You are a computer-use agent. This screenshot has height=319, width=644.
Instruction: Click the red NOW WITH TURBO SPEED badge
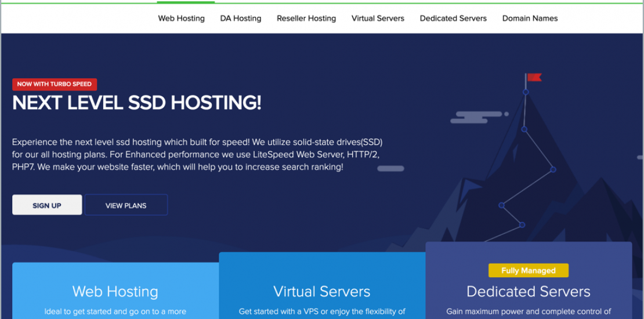point(55,84)
